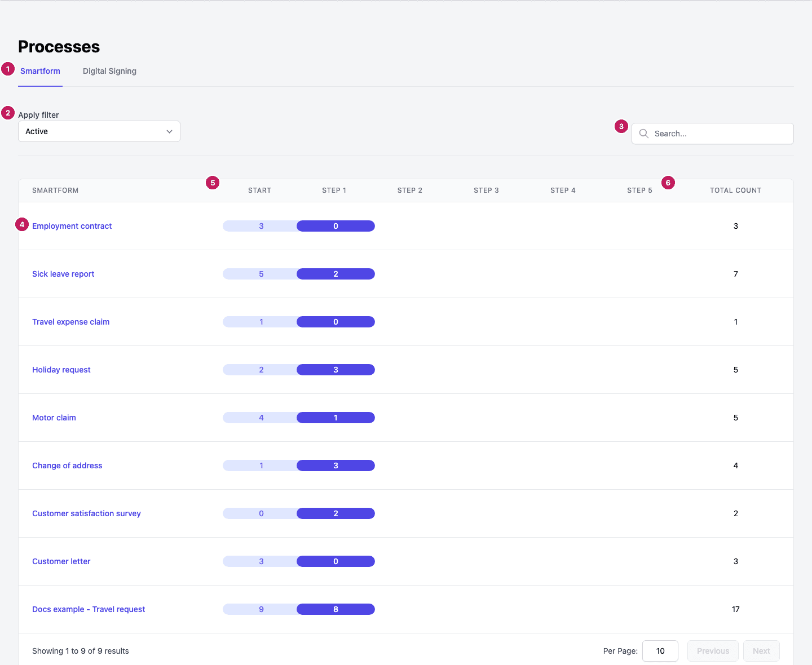The width and height of the screenshot is (812, 665).
Task: Click Start segment of Employment contract progress bar
Action: click(261, 226)
